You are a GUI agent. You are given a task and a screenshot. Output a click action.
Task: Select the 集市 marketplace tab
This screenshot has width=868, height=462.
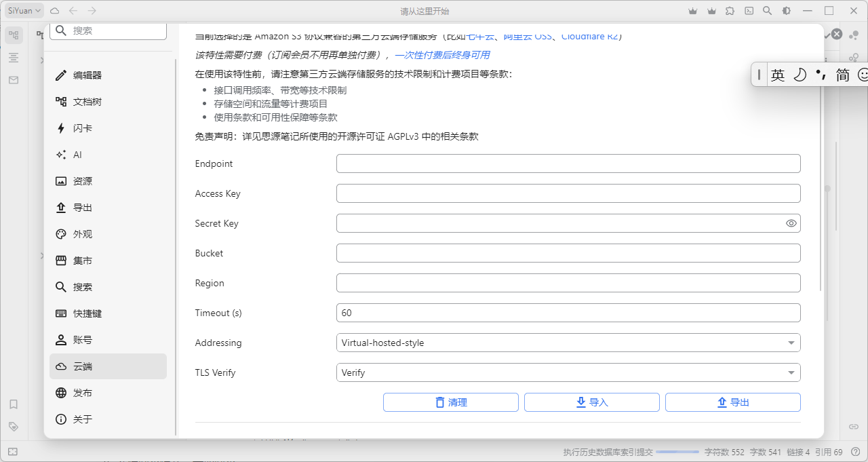(x=108, y=261)
